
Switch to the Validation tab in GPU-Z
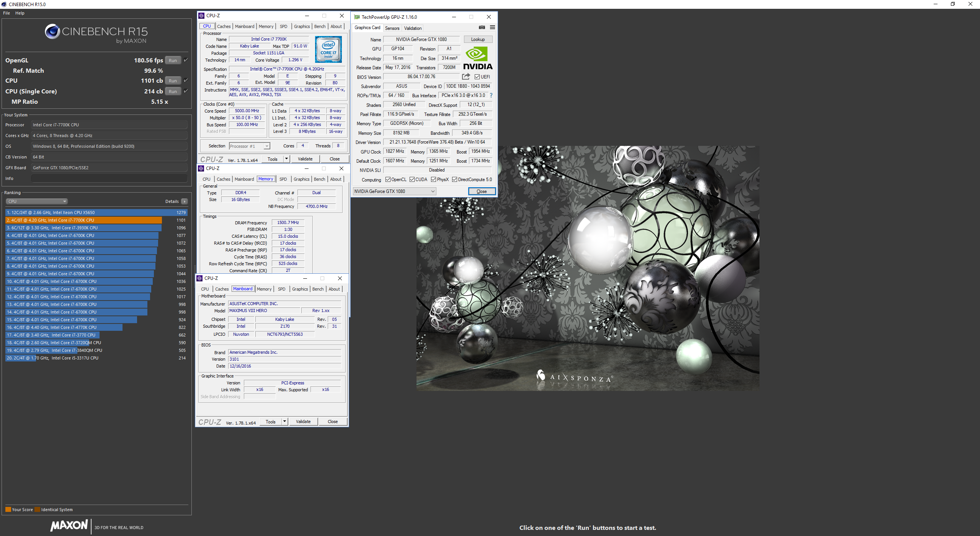[413, 28]
